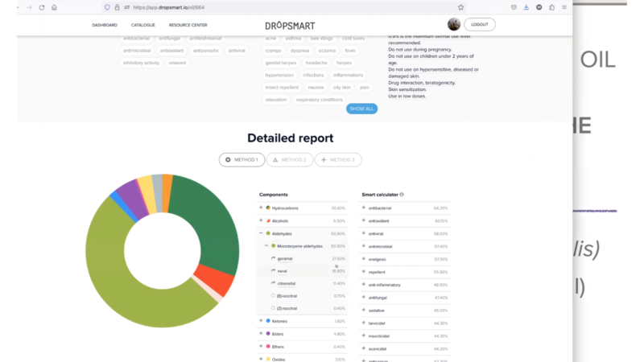
Task: Switch to Method 2 report
Action: 289,160
